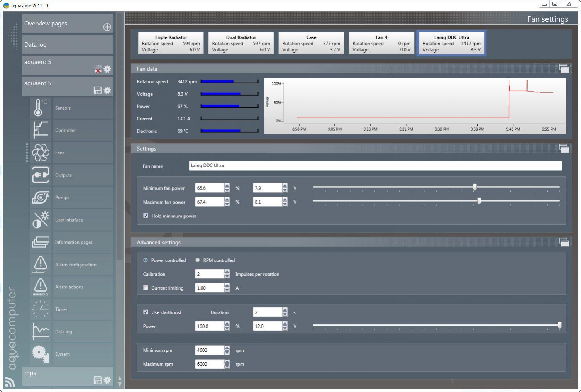Select RPM controlled radio button
The image size is (581, 392).
tap(198, 260)
